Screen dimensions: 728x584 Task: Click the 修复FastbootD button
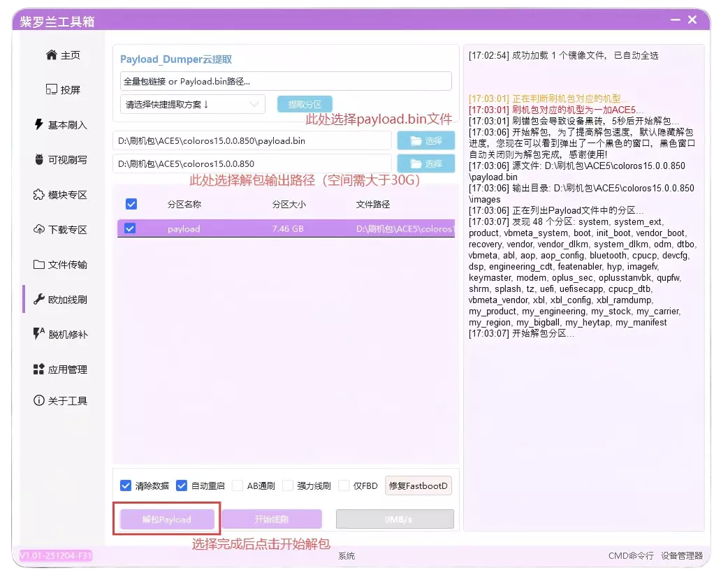point(418,485)
